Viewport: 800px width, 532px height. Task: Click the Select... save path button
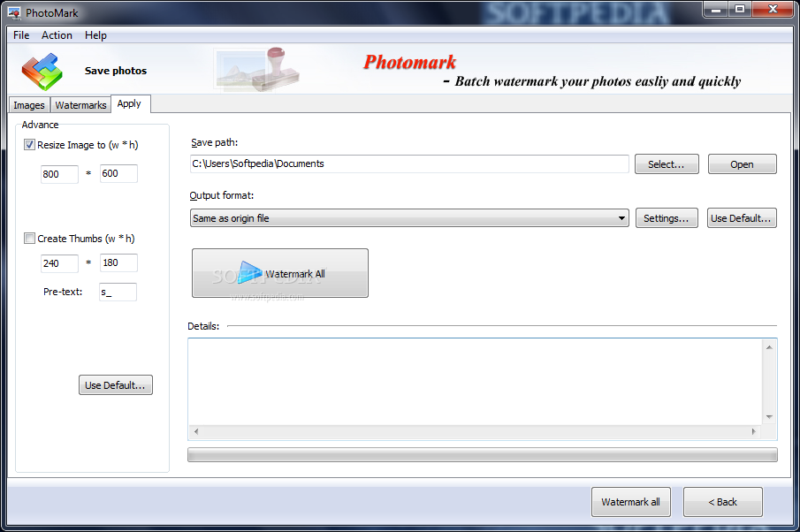coord(667,164)
